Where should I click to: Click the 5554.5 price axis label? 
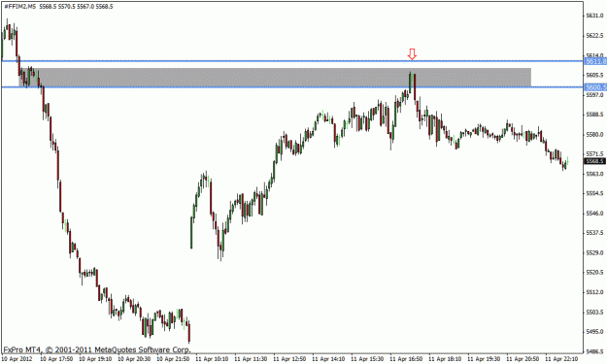pyautogui.click(x=595, y=193)
